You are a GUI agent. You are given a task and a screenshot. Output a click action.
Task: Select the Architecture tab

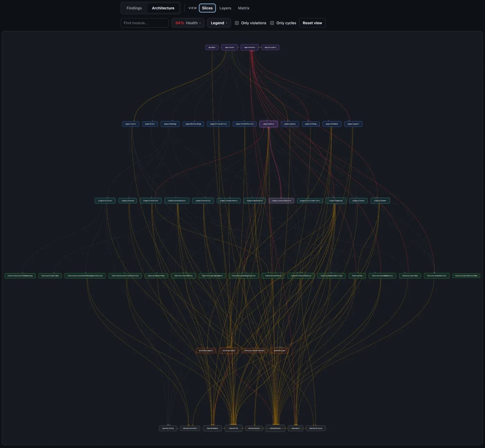163,8
